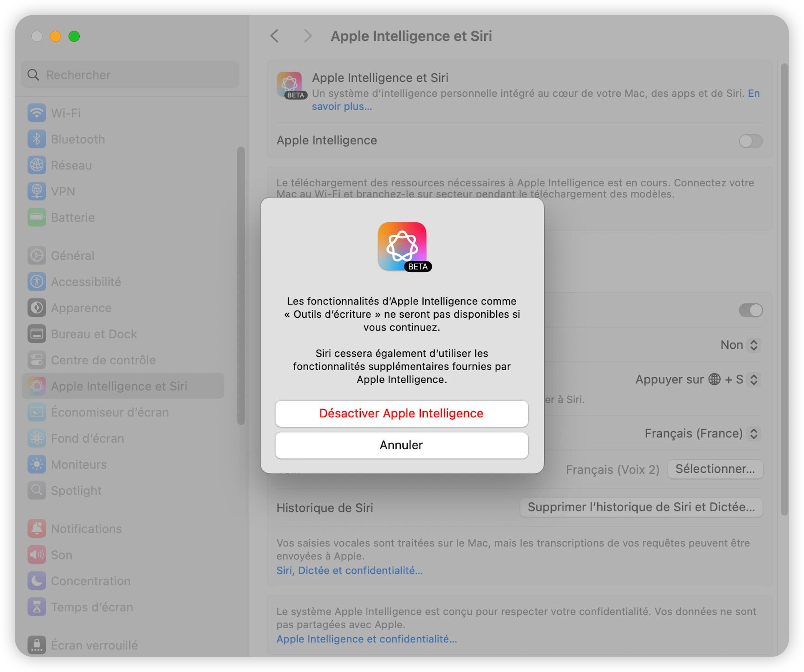Open the Non popup menu

click(740, 345)
